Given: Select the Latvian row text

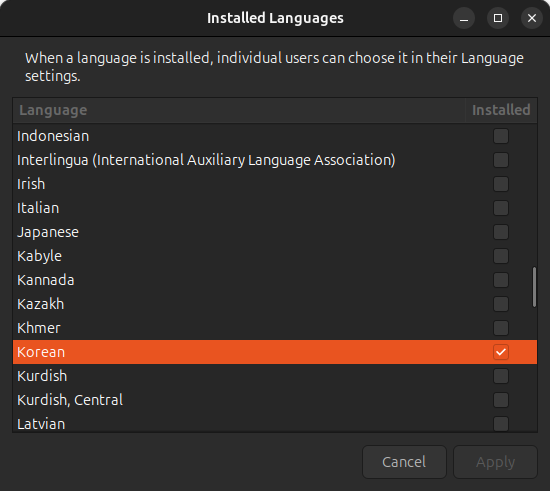Looking at the screenshot, I should pyautogui.click(x=41, y=424).
